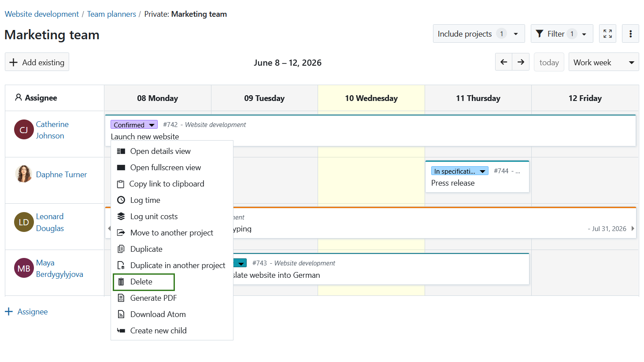644x362 pixels.
Task: Choose Open fullscreen view in context menu
Action: pos(172,168)
